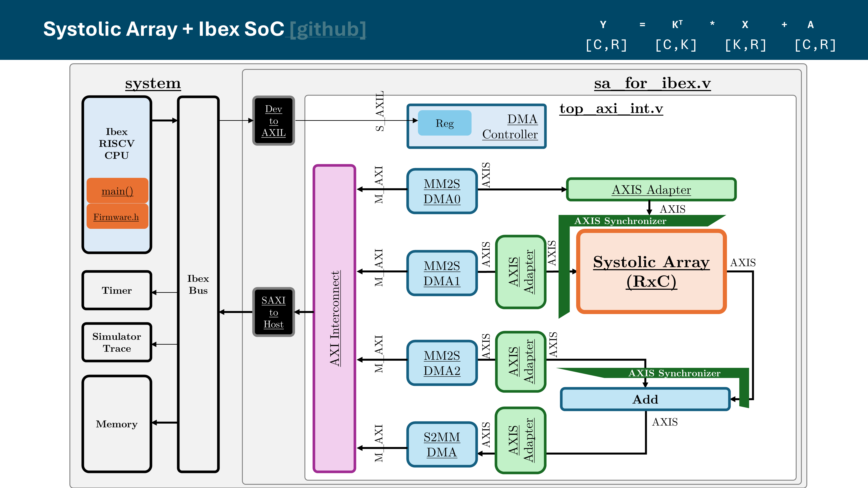Click the MM2S DMA1 block
This screenshot has width=868, height=488.
pyautogui.click(x=442, y=273)
